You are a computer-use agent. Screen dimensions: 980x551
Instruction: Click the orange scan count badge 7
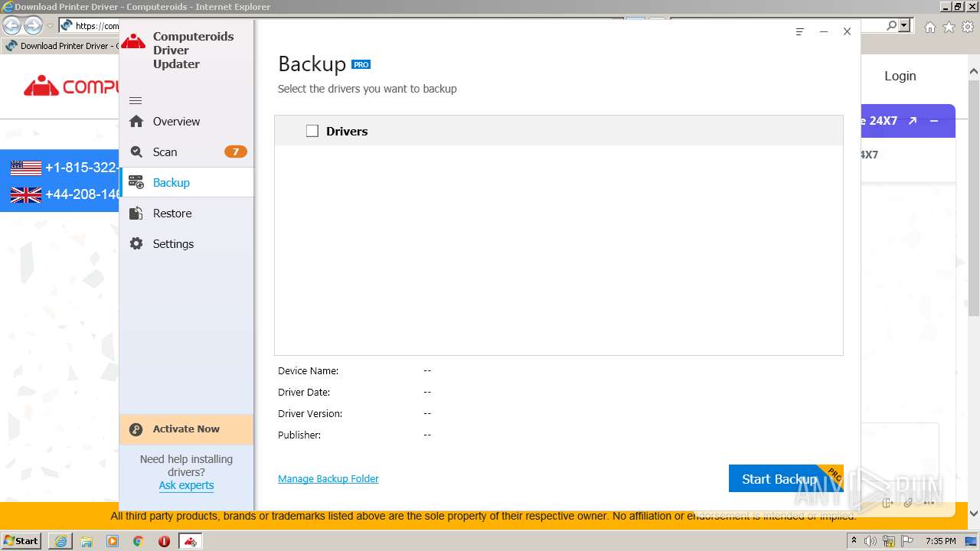(x=235, y=152)
